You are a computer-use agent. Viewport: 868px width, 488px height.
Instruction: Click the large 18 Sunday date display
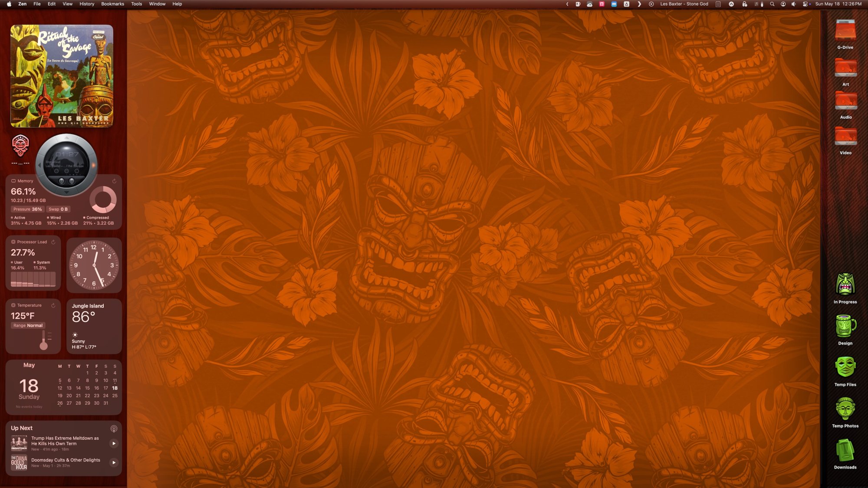point(29,389)
